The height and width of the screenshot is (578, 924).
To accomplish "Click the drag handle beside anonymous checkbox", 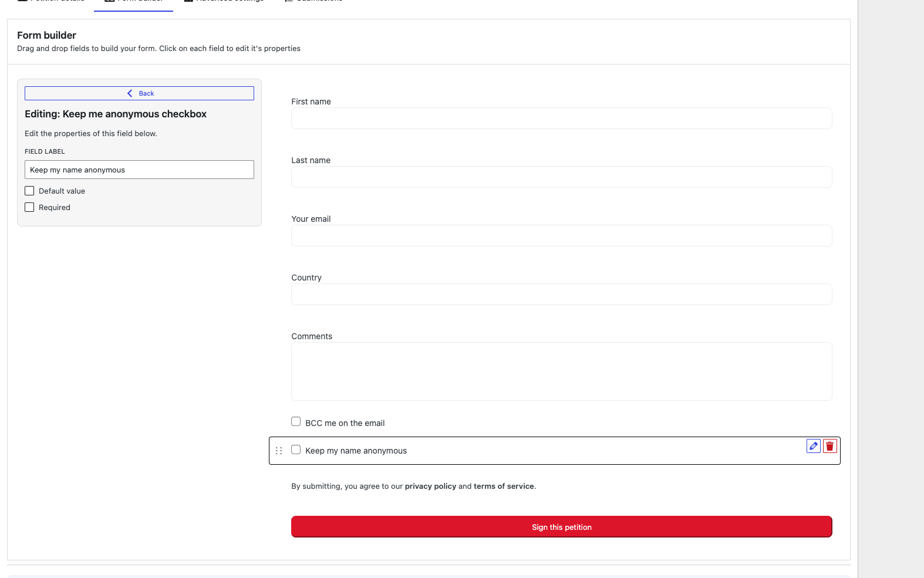I will [279, 451].
